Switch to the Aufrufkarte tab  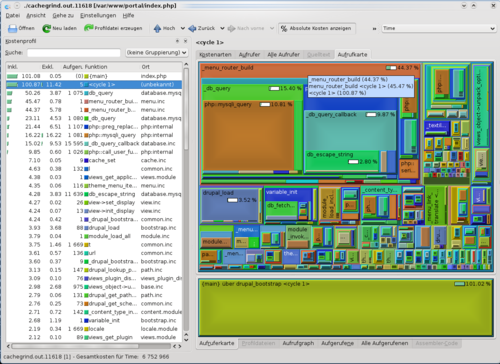[352, 55]
